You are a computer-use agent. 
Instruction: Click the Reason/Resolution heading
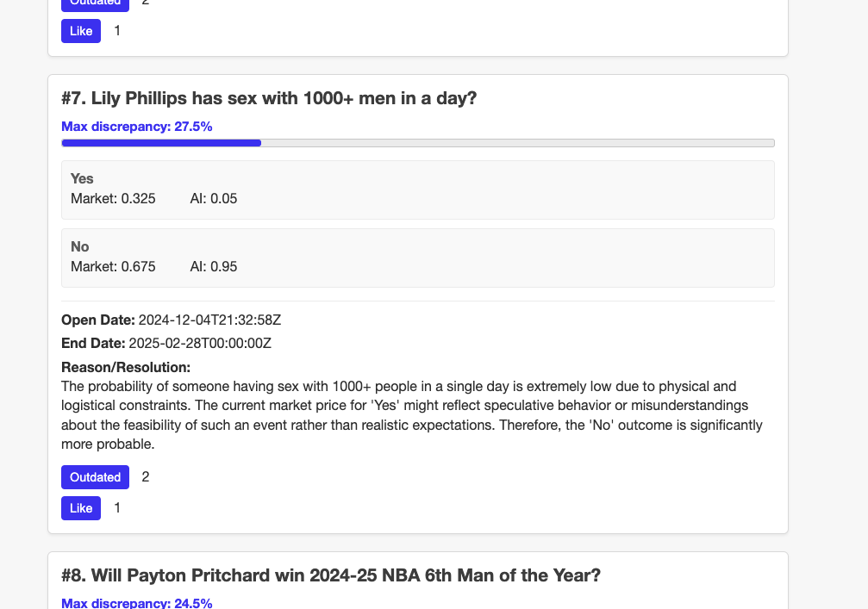[126, 368]
